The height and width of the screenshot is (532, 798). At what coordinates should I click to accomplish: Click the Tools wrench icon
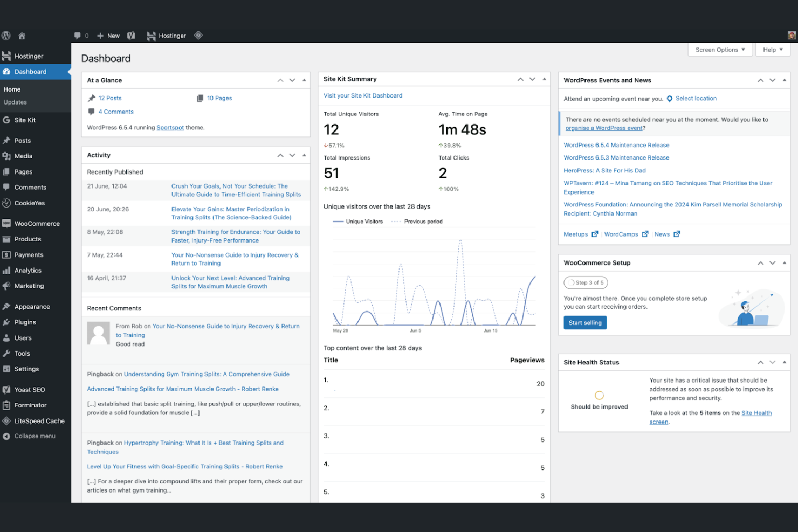pos(6,354)
